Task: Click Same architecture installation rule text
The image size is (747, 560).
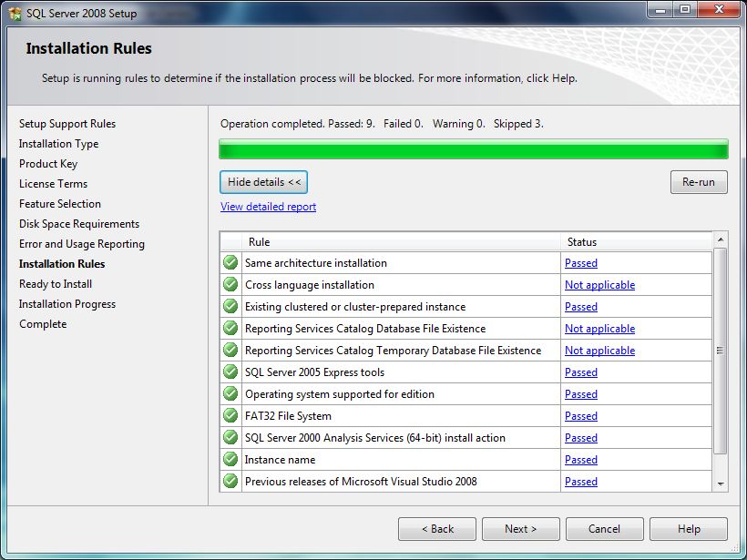Action: pyautogui.click(x=316, y=263)
